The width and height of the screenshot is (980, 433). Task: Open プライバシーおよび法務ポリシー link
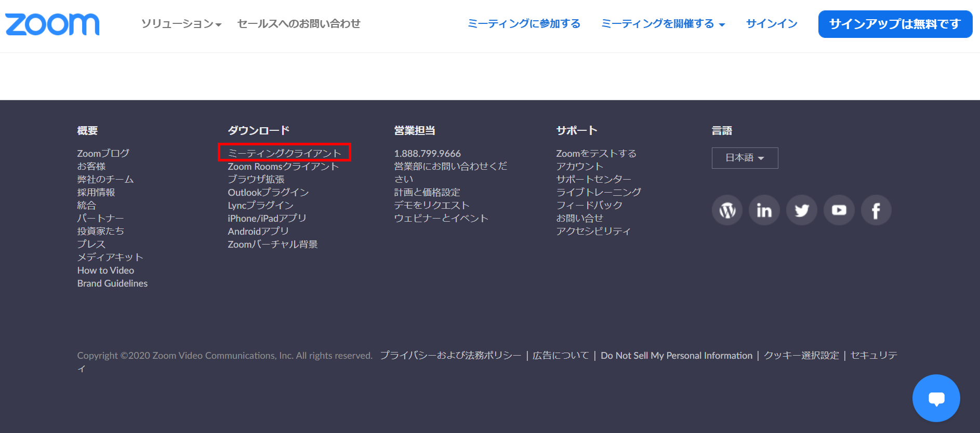pos(451,355)
